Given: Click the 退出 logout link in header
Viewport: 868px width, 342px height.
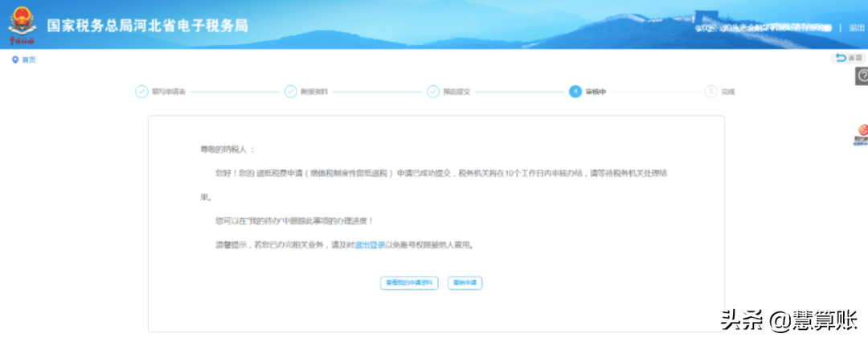Looking at the screenshot, I should click(x=857, y=27).
